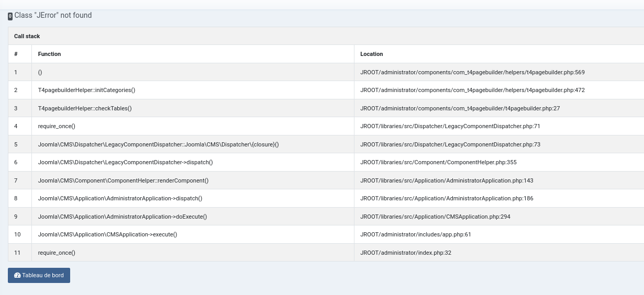Viewport: 644px width, 295px height.
Task: Click the t4pagebuilder.php:569 location cell
Action: point(472,72)
